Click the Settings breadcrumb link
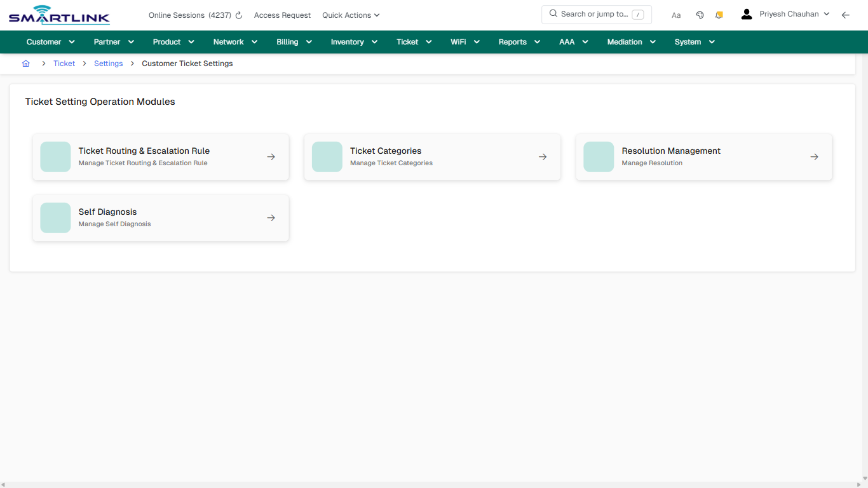This screenshot has width=868, height=488. click(x=108, y=63)
